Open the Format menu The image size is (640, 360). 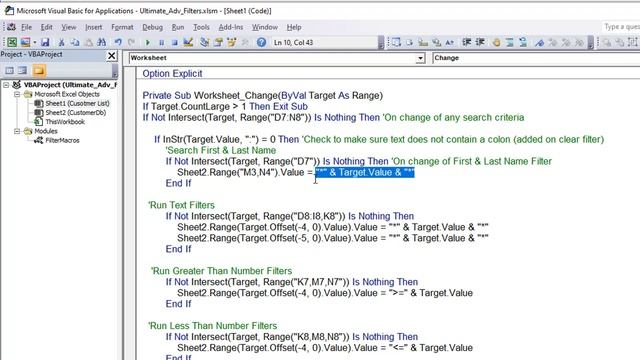(122, 27)
